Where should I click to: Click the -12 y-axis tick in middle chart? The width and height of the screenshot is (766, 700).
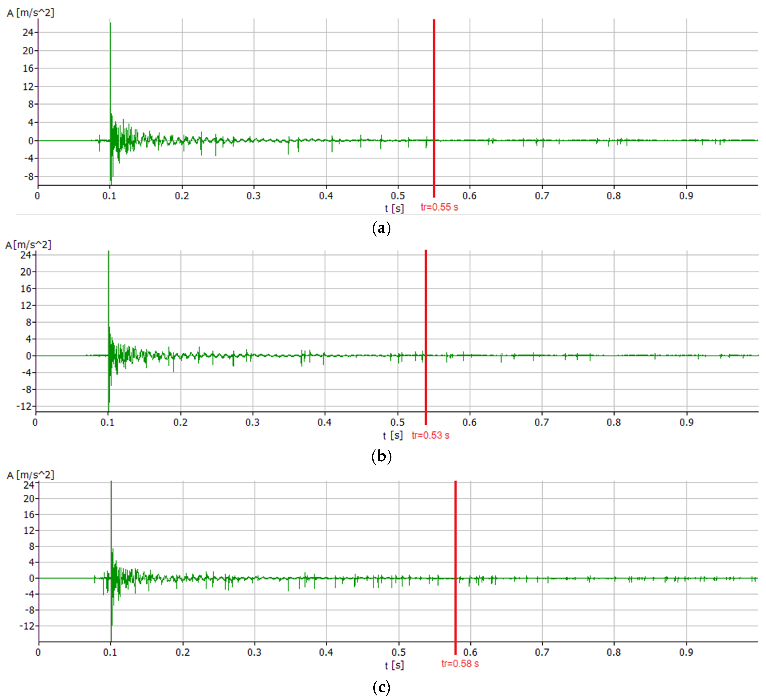(x=23, y=406)
